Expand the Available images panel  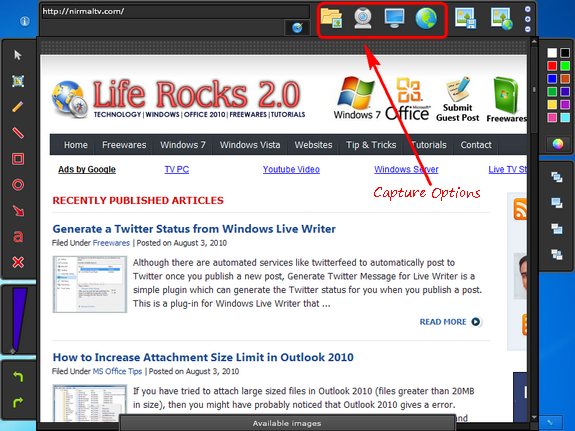287,423
